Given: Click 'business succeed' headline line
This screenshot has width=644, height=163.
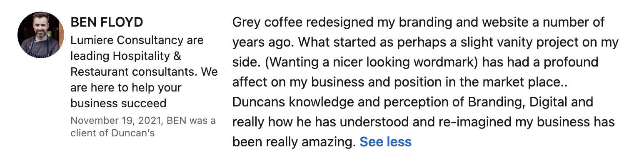Looking at the screenshot, I should point(118,103).
